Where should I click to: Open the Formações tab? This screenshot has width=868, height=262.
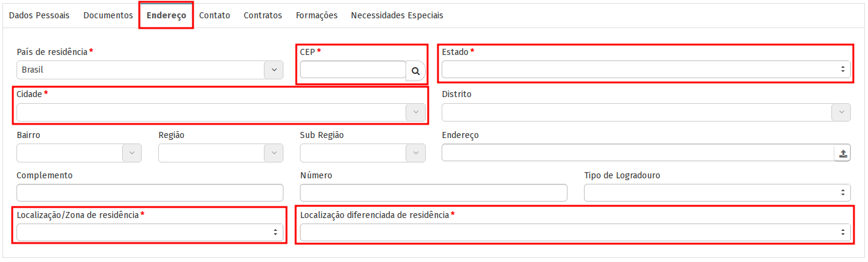click(316, 15)
